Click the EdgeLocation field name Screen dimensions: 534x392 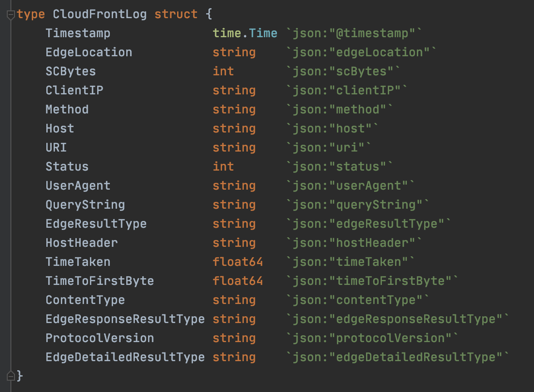tap(89, 53)
